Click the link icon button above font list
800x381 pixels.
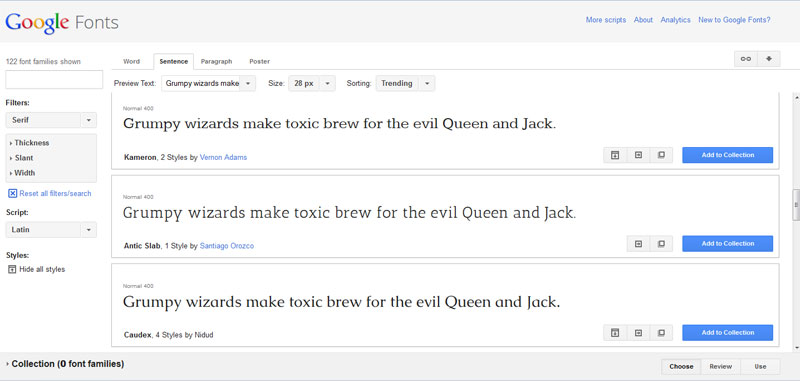point(745,59)
